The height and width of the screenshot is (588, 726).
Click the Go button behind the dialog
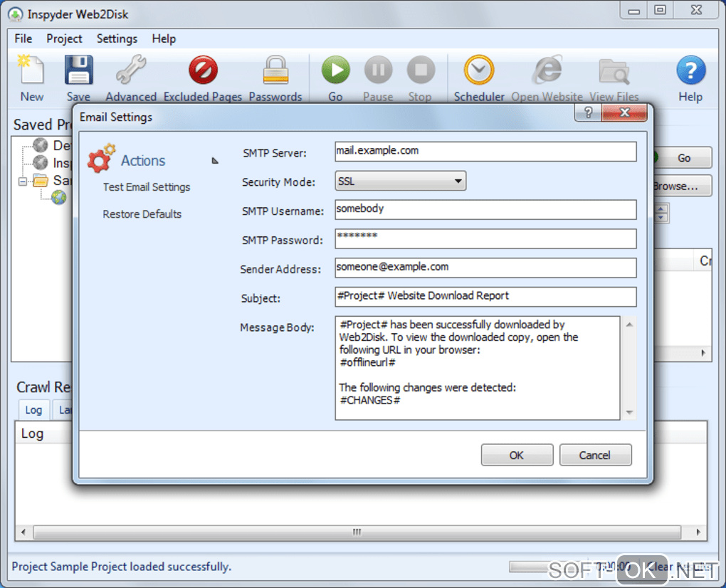pyautogui.click(x=683, y=158)
